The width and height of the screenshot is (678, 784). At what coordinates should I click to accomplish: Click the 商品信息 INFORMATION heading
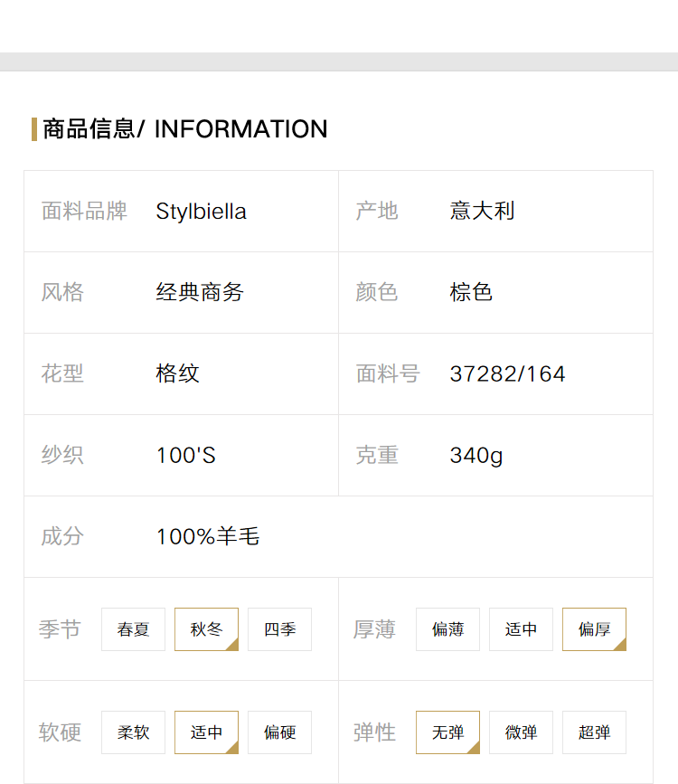pos(185,129)
